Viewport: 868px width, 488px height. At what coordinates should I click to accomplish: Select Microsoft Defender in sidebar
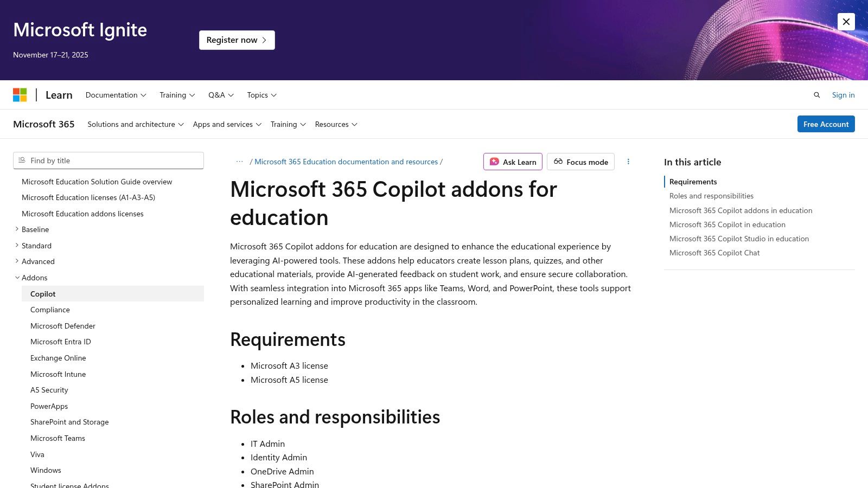(63, 326)
